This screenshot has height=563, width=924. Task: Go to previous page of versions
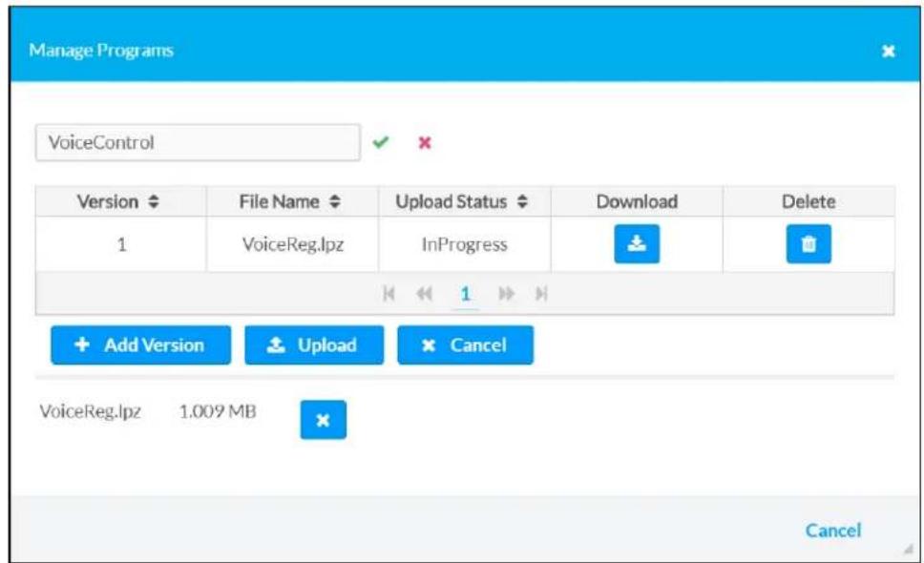[424, 293]
